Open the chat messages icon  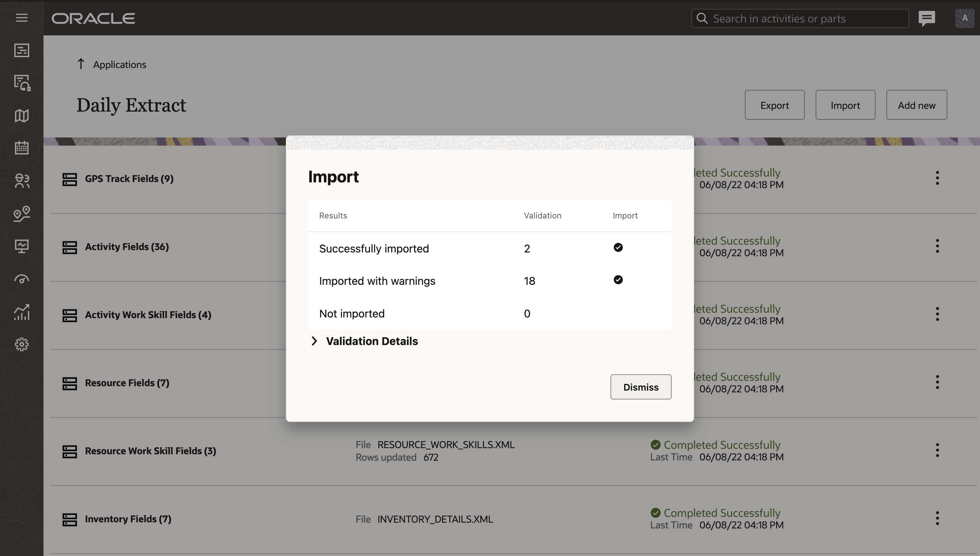pyautogui.click(x=927, y=18)
